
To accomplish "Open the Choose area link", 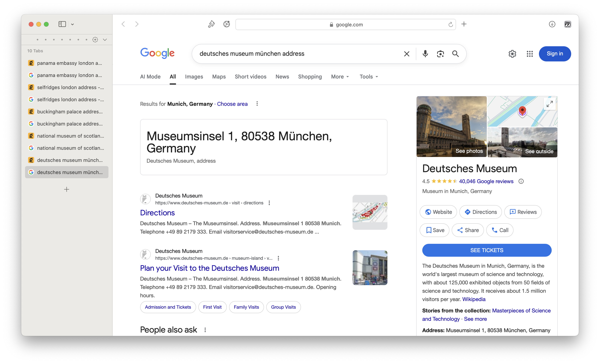I will (232, 104).
